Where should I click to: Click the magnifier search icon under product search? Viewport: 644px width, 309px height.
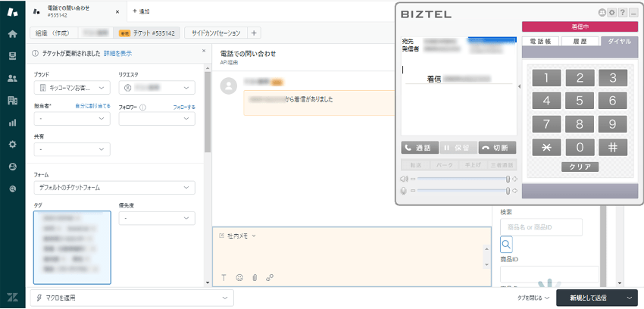(507, 245)
